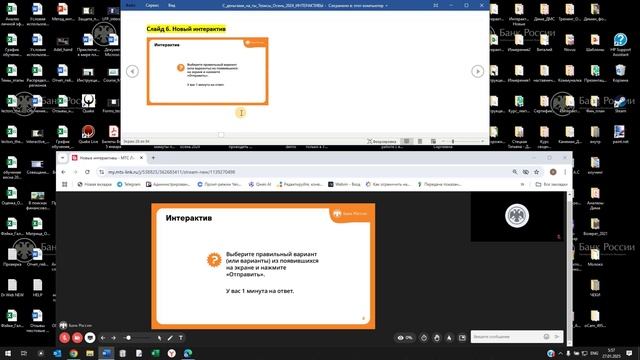
Task: Toggle the viewers eye indicator
Action: pos(405,338)
